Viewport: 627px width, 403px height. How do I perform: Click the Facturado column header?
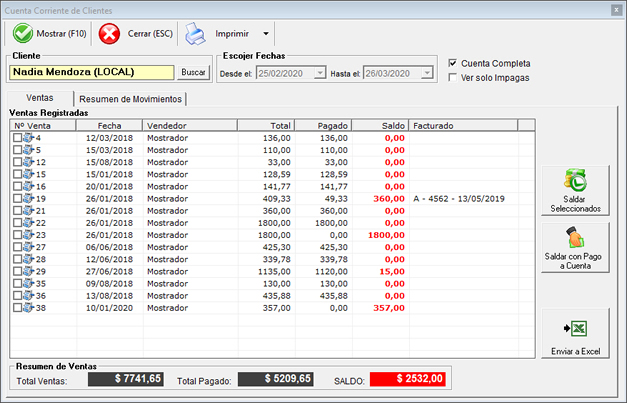[463, 126]
